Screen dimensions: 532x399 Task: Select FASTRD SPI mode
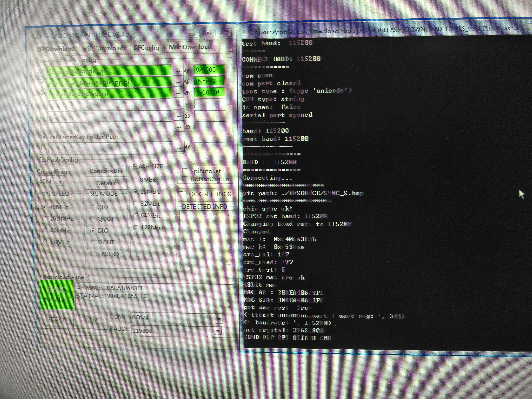(105, 254)
